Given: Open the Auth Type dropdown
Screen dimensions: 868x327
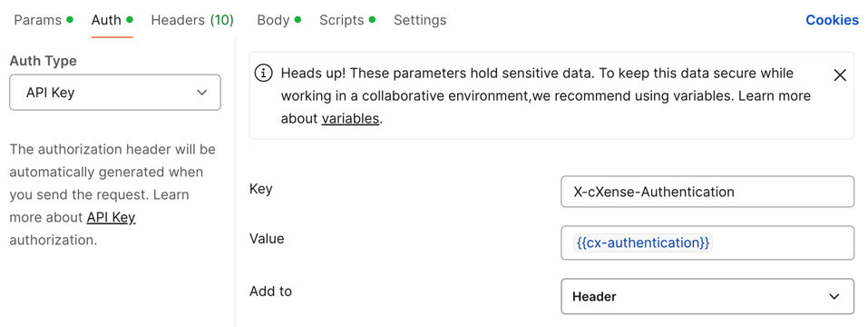Looking at the screenshot, I should 115,93.
